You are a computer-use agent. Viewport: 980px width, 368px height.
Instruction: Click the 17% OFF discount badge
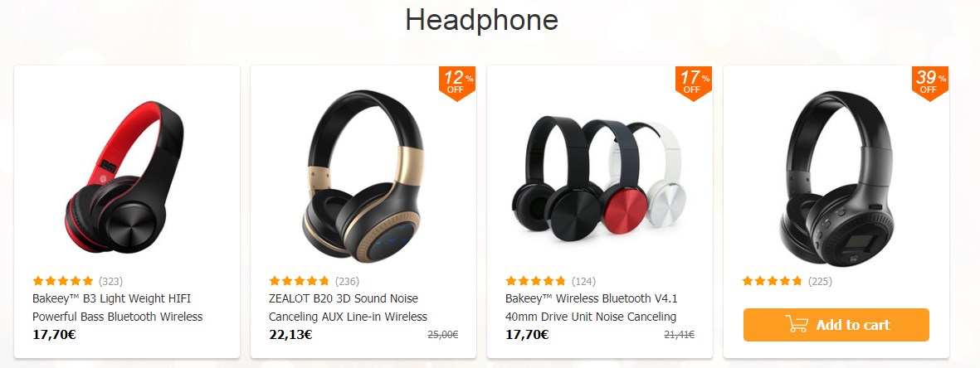coord(693,83)
